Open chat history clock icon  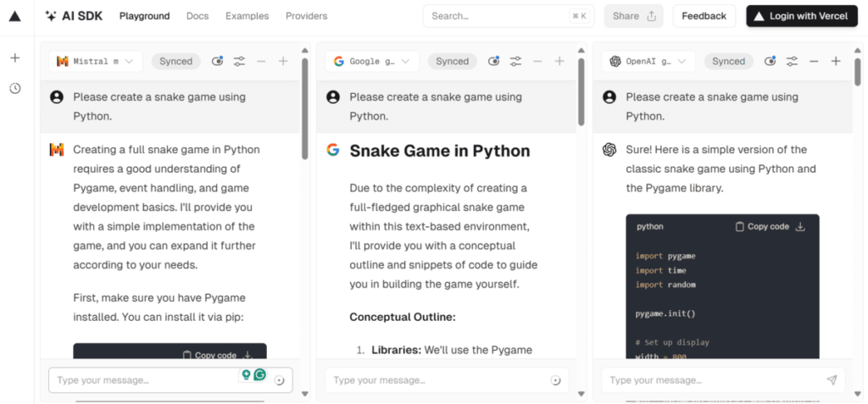[15, 88]
